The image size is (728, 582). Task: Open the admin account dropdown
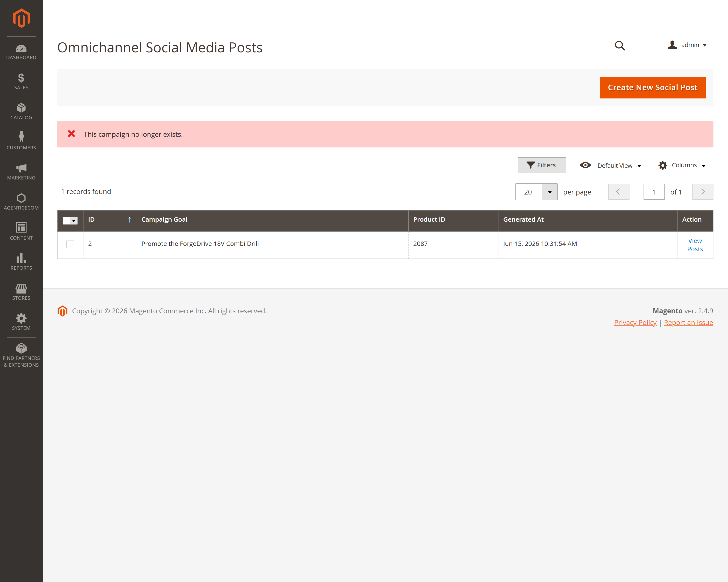687,45
